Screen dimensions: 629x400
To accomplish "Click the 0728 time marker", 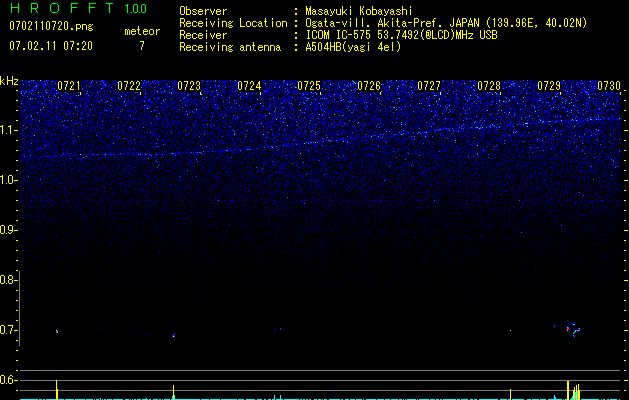I will point(489,86).
